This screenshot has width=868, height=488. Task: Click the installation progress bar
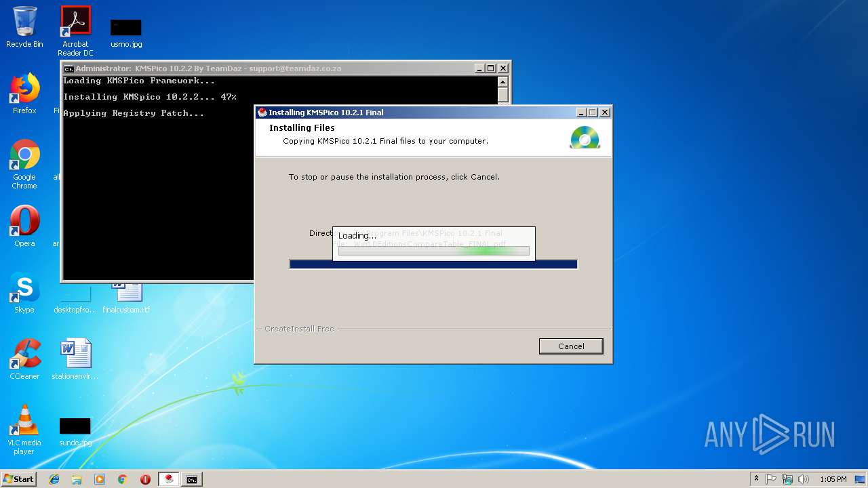(x=433, y=264)
